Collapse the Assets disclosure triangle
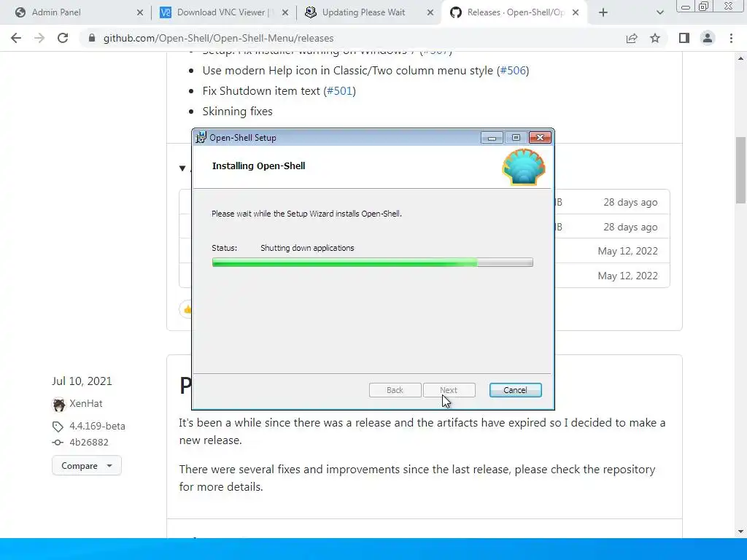This screenshot has height=560, width=747. point(182,168)
